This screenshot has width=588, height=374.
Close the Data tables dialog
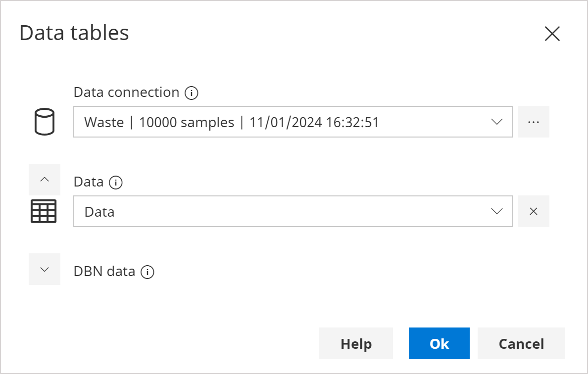click(552, 34)
